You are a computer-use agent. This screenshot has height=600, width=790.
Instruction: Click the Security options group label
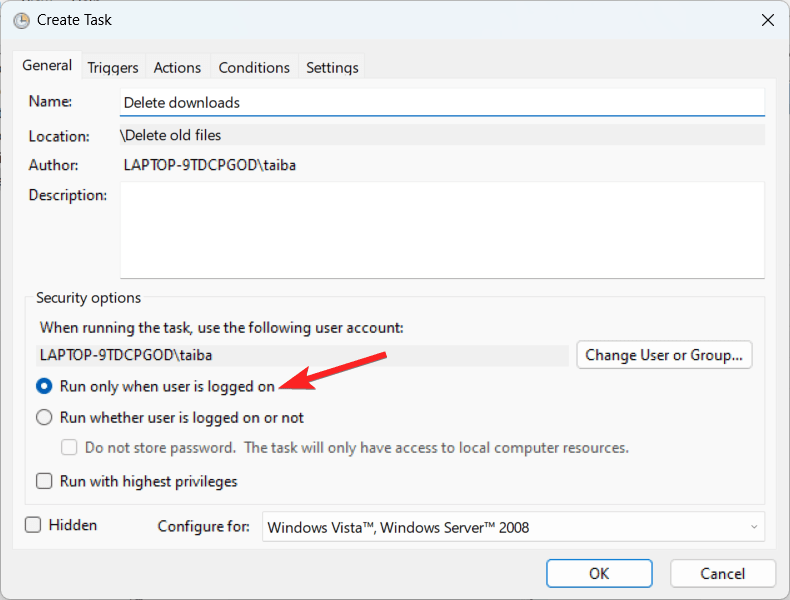tap(89, 298)
